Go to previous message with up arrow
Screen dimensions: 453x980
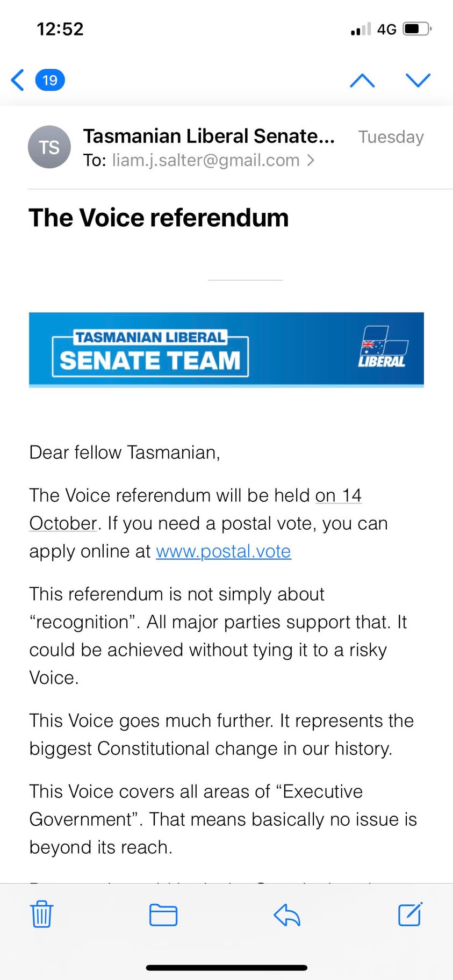pos(362,80)
